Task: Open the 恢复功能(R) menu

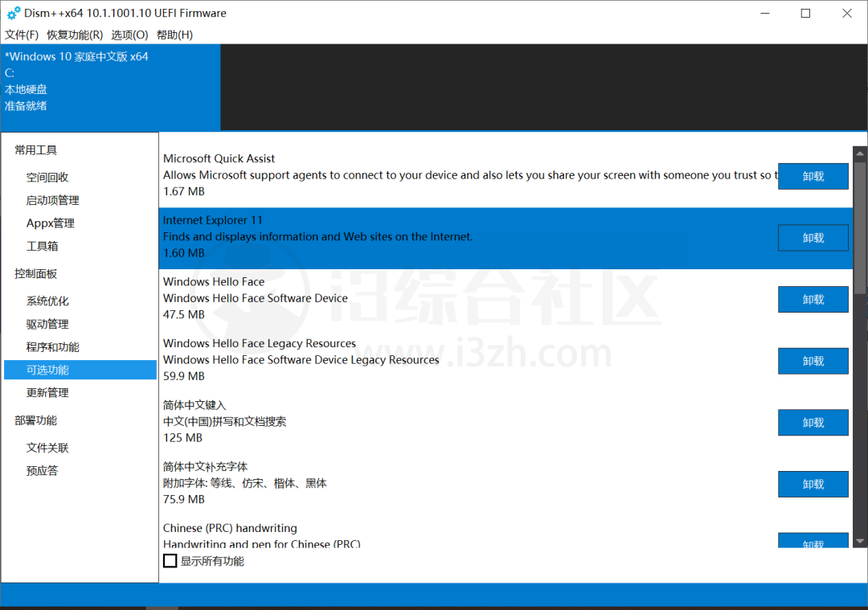Action: (x=75, y=35)
